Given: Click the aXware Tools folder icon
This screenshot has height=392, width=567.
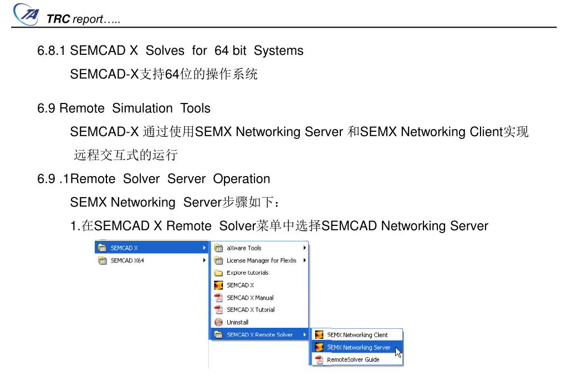Looking at the screenshot, I should (218, 248).
